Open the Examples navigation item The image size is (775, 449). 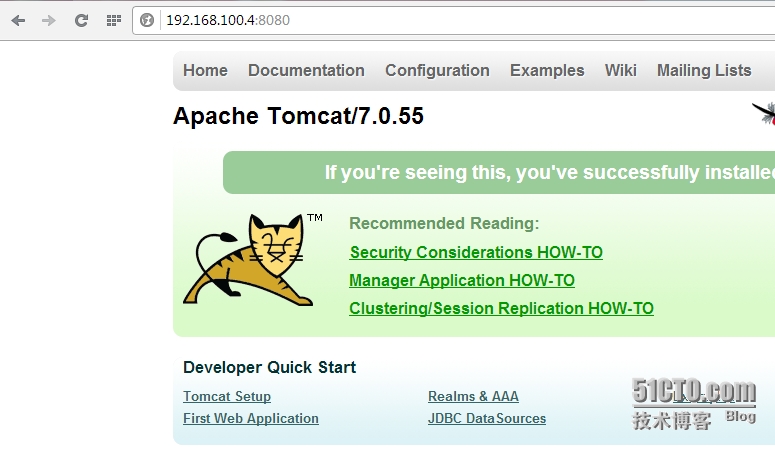[547, 70]
